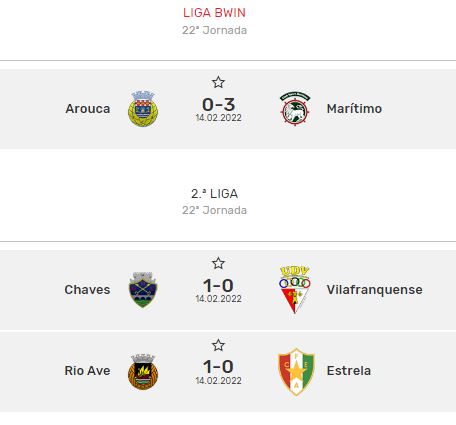Favorite the Rio Ave vs Estrela match star

pyautogui.click(x=218, y=345)
